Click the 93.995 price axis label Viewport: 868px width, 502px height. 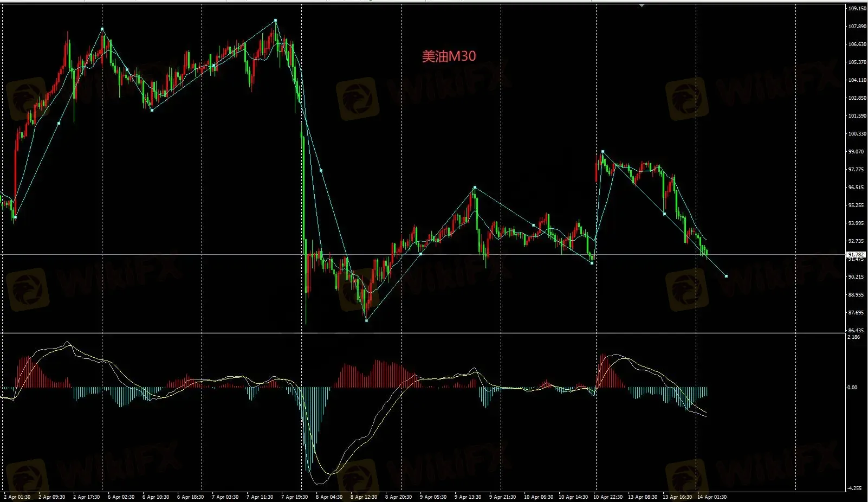coord(856,223)
